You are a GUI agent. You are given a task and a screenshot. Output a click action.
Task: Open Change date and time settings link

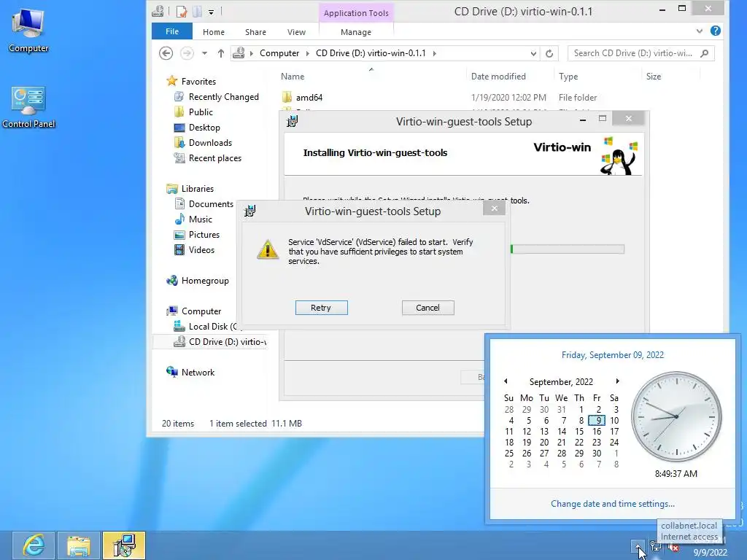pyautogui.click(x=613, y=504)
